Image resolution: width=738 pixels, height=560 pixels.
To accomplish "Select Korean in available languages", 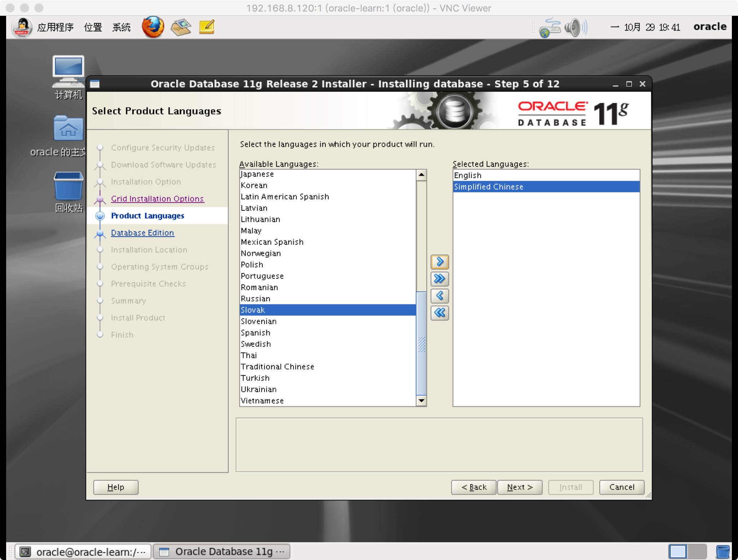I will (x=328, y=185).
